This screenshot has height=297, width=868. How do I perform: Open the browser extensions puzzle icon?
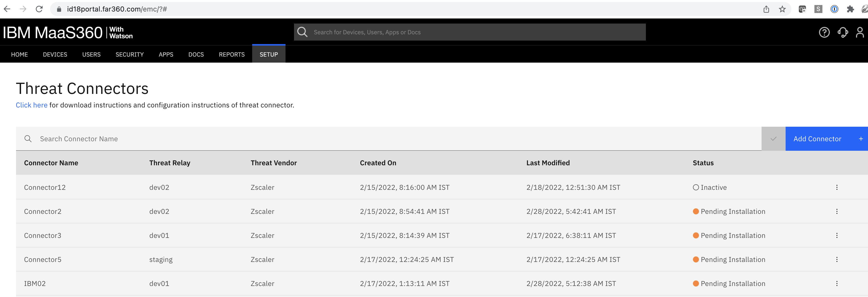(x=850, y=9)
